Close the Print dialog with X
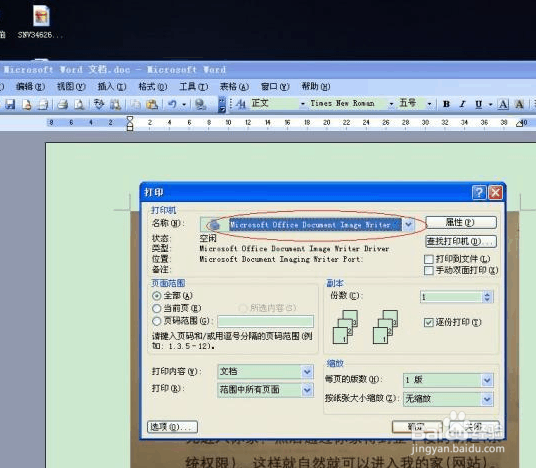Screen dimensions: 536x468 pyautogui.click(x=495, y=192)
